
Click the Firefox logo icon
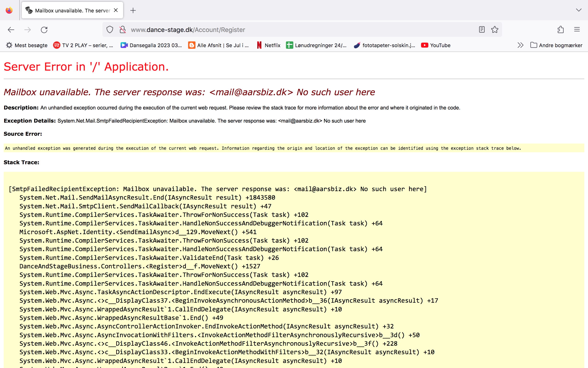tap(9, 10)
